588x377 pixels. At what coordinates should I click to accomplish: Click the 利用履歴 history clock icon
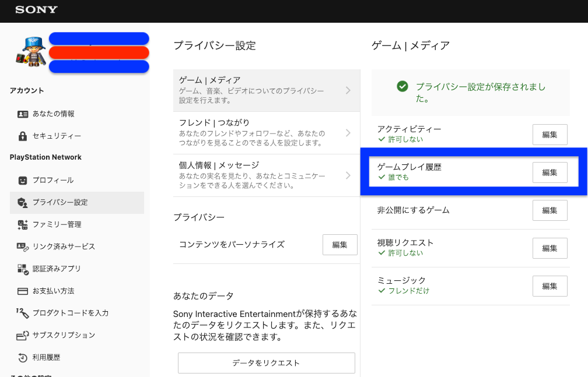(23, 358)
